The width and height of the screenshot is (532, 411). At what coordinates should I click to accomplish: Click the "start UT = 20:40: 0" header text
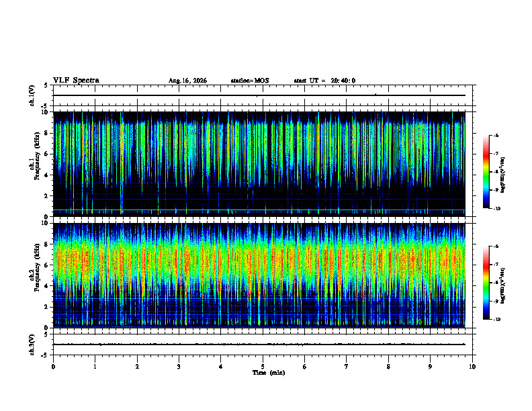324,81
